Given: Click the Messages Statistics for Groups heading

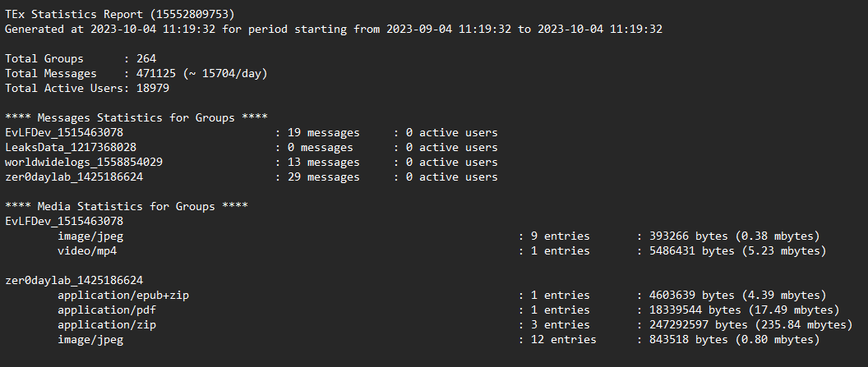Looking at the screenshot, I should [136, 117].
